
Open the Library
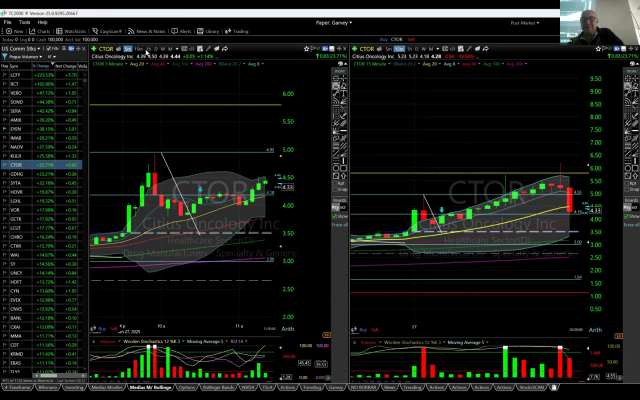click(209, 31)
